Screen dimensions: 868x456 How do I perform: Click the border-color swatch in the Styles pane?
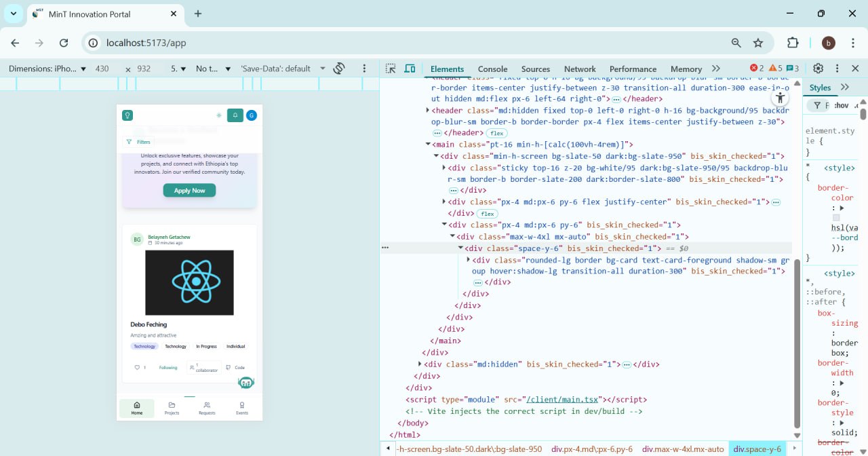pyautogui.click(x=836, y=218)
